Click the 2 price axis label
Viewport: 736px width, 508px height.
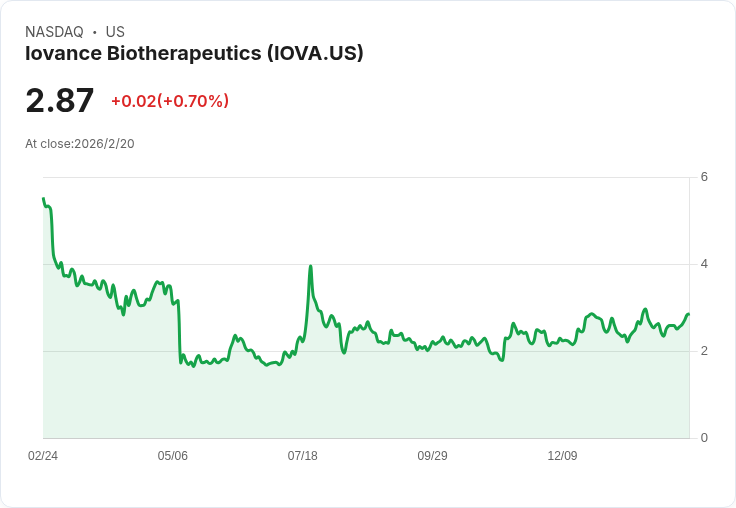pos(704,351)
